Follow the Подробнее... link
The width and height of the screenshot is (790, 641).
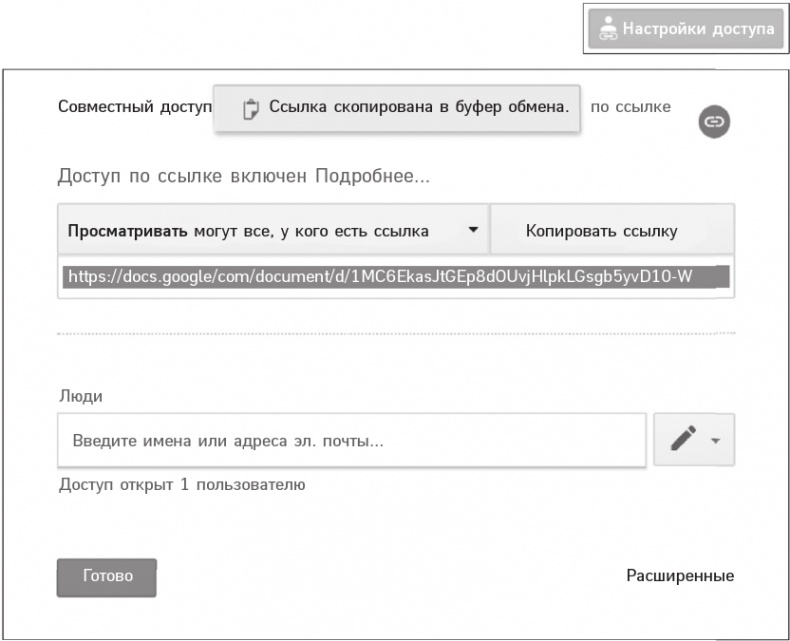[x=372, y=177]
